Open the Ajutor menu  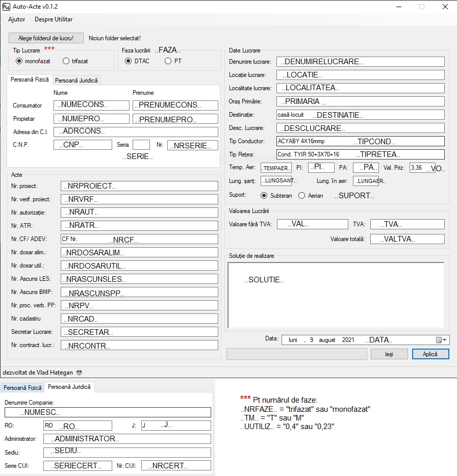click(17, 19)
